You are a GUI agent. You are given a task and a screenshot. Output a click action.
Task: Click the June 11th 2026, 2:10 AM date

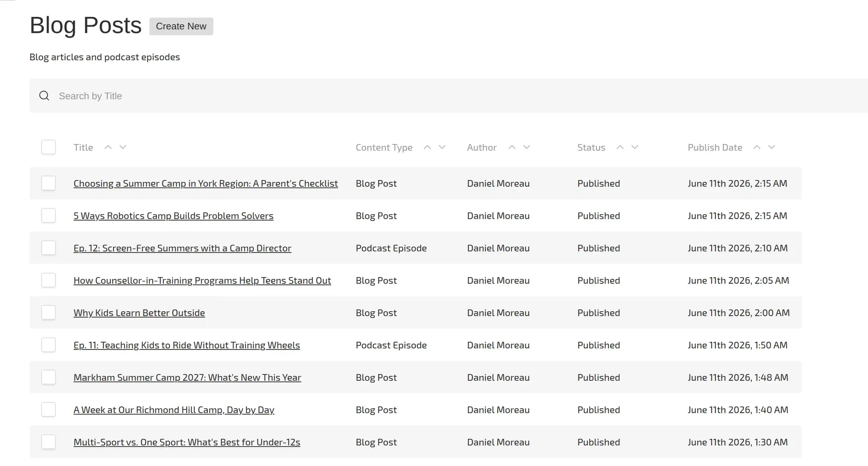point(737,248)
